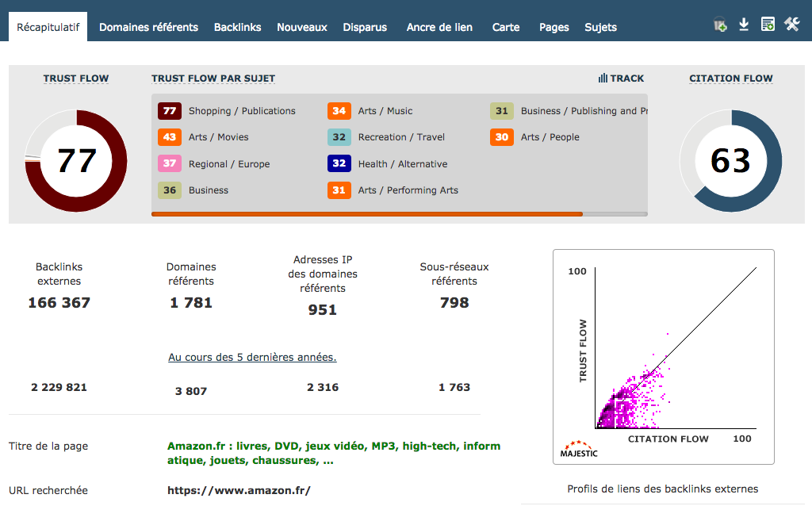
Task: Click the 2 229 821 historic backlinks value
Action: point(59,387)
